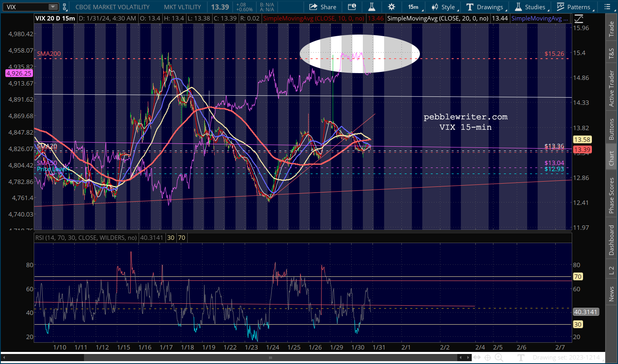
Task: Click the symbol link clip icon
Action: pyautogui.click(x=65, y=7)
